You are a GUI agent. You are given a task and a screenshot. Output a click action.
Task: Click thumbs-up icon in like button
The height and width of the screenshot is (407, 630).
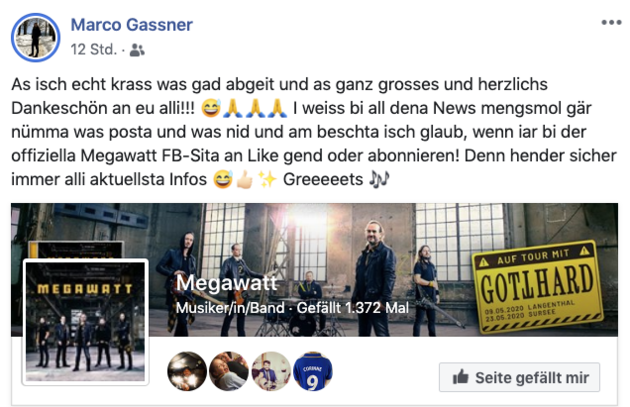(460, 377)
